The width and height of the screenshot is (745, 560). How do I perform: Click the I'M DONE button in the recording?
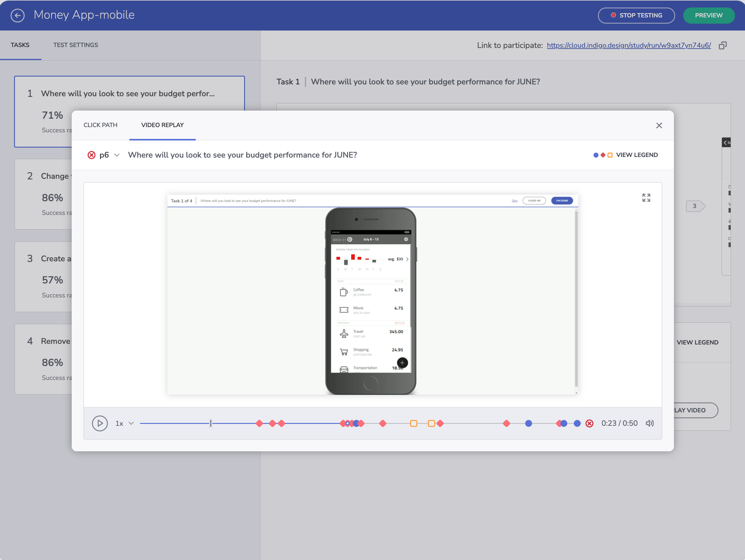(561, 201)
